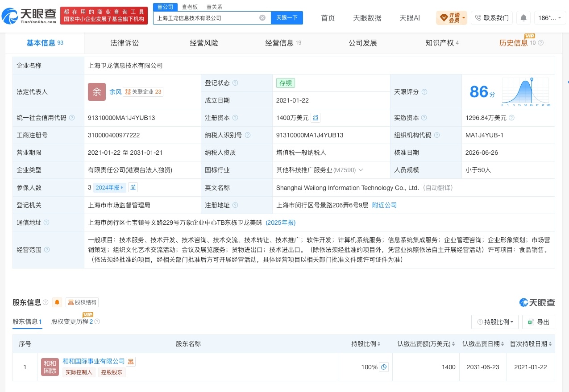Click help icon next to 注册地址

coord(235,205)
